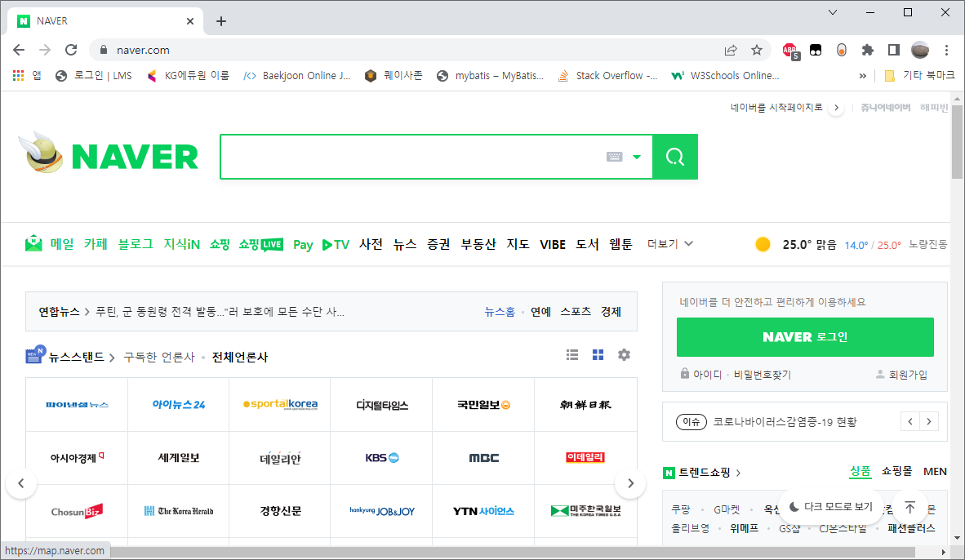Viewport: 965px width, 560px height.
Task: Open the MBC press thumbnail
Action: tap(484, 458)
